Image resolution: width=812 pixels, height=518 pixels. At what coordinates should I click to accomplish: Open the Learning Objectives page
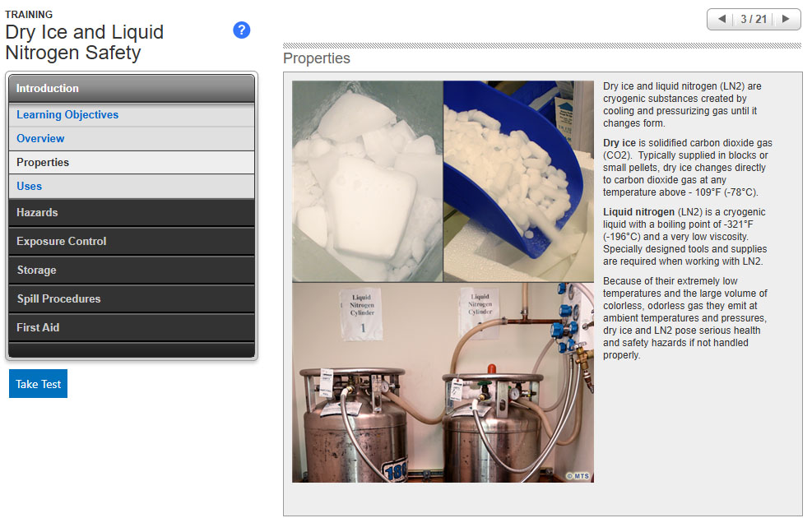[x=67, y=115]
